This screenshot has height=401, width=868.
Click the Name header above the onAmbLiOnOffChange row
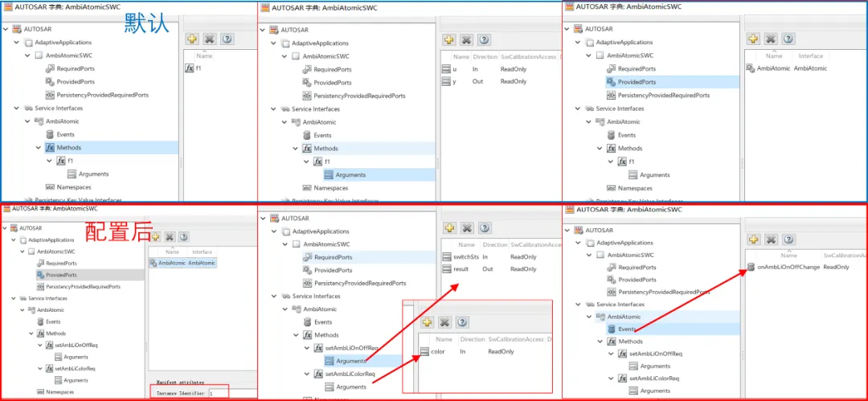(x=789, y=256)
